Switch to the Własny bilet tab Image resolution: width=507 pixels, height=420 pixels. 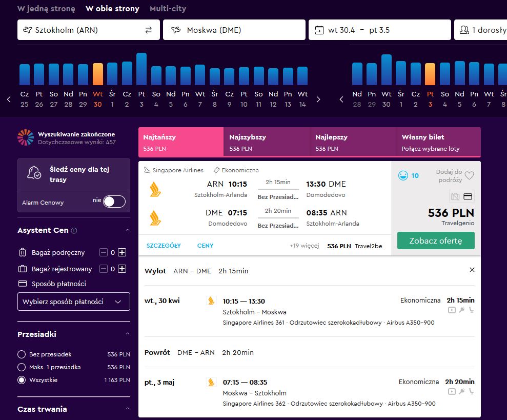438,142
